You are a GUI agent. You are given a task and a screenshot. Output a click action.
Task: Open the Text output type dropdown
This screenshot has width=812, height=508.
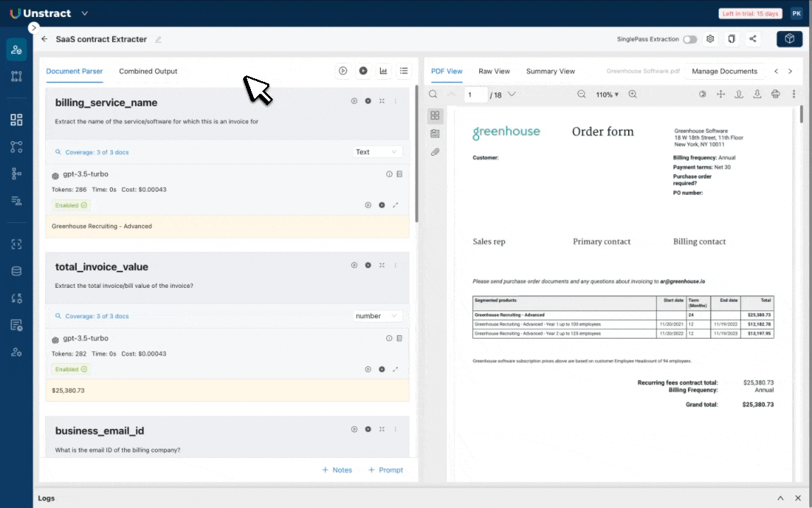tap(377, 152)
